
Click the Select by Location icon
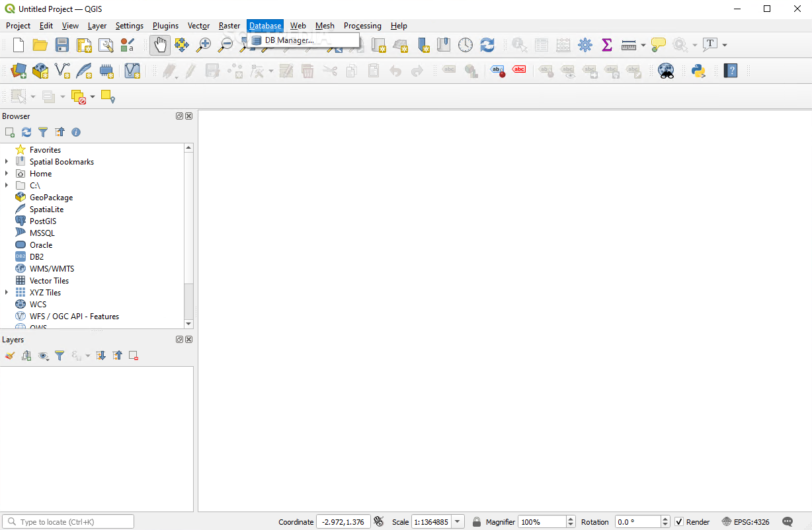tap(108, 96)
